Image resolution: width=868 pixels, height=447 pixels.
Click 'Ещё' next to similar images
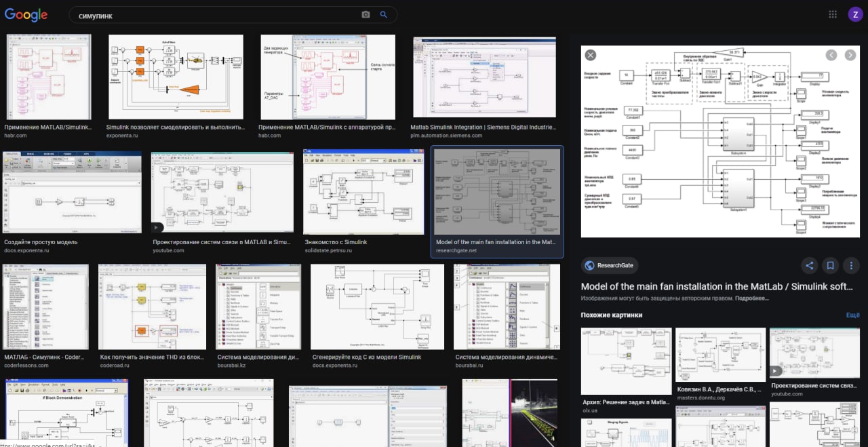(x=852, y=315)
